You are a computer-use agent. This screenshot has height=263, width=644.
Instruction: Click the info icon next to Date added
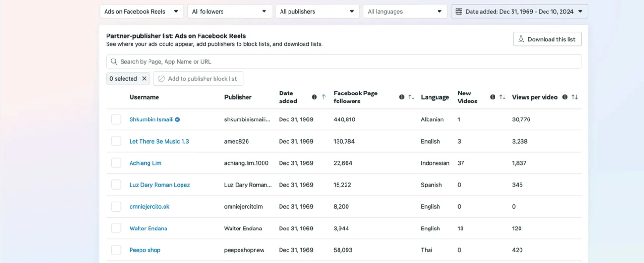click(314, 97)
